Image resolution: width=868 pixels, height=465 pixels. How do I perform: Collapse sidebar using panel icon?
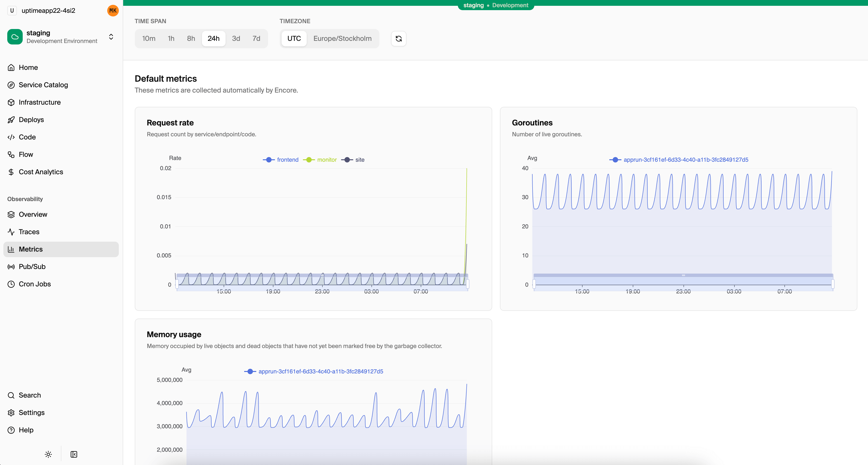click(x=74, y=454)
